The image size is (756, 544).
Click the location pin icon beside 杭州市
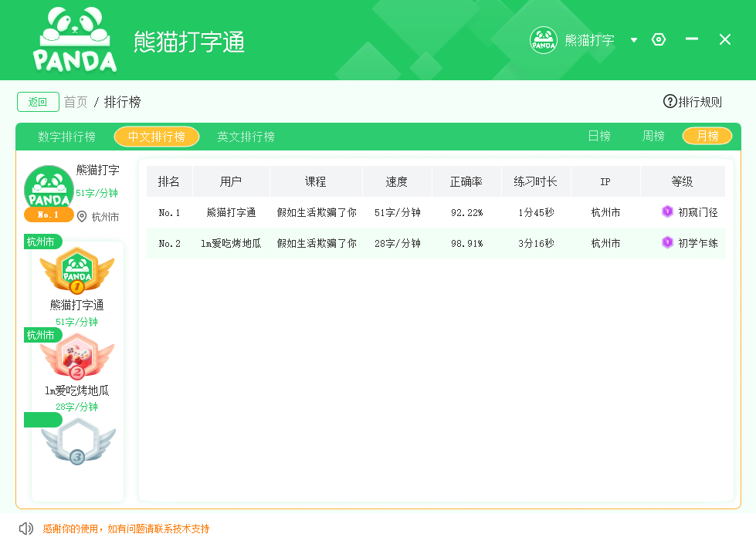[x=82, y=217]
